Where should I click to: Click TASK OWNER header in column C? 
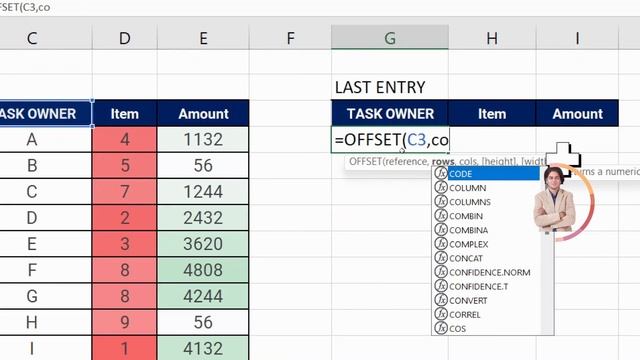point(45,113)
